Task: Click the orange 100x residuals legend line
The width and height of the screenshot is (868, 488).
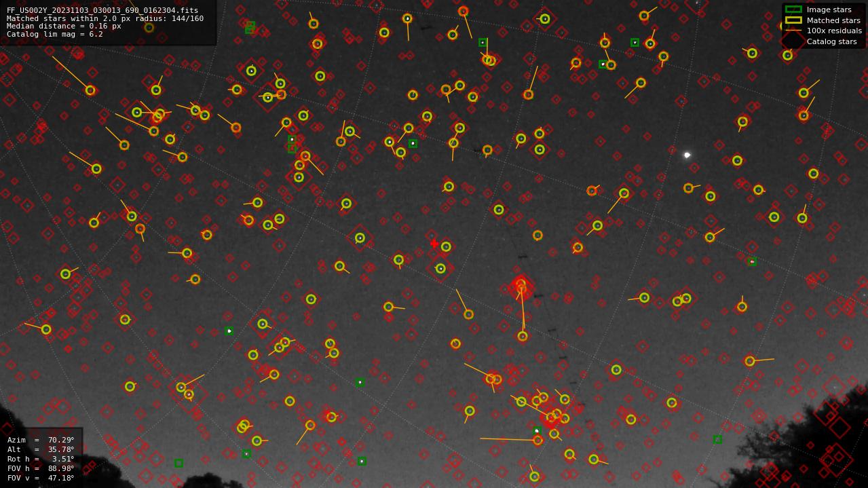Action: click(793, 31)
